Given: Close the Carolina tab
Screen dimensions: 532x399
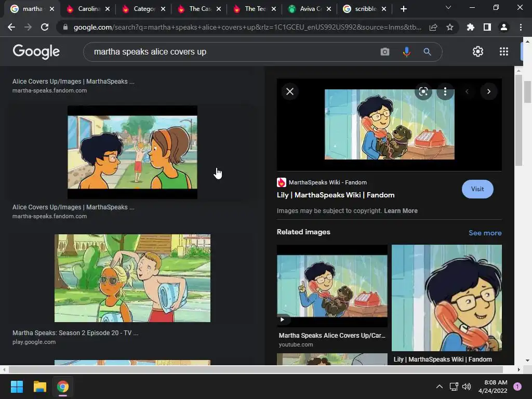Looking at the screenshot, I should click(108, 9).
